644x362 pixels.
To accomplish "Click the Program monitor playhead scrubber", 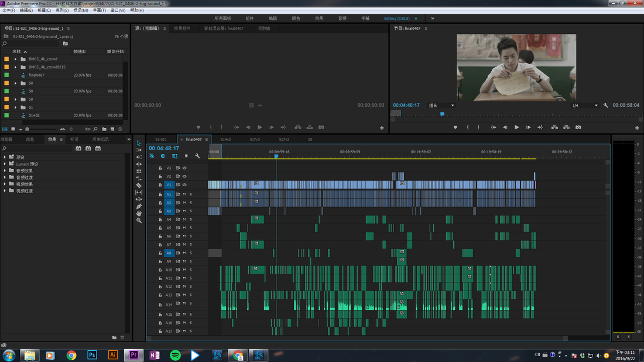I will [443, 114].
